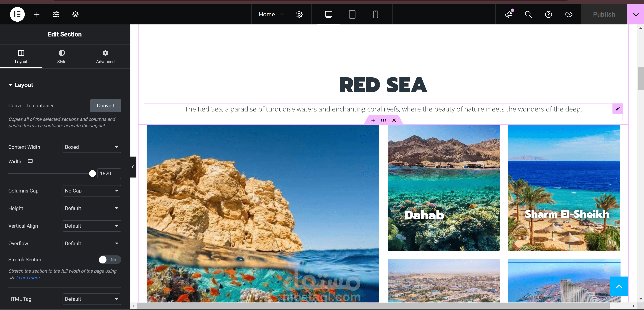The height and width of the screenshot is (310, 644).
Task: Click the Elementor logo icon
Action: [17, 14]
